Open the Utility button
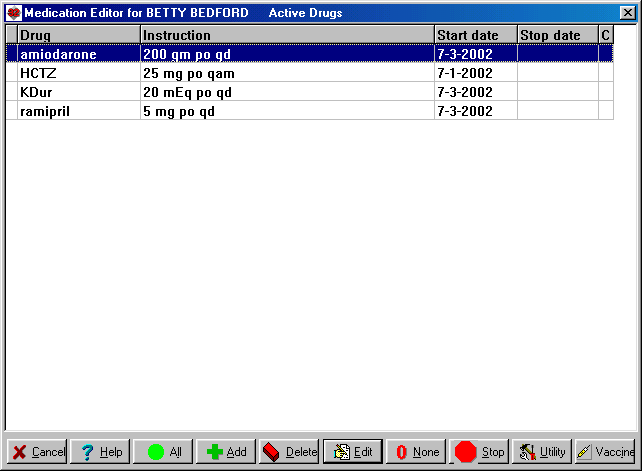The height and width of the screenshot is (471, 642). tap(542, 452)
